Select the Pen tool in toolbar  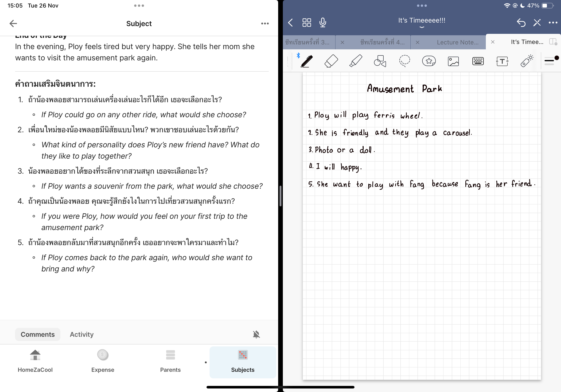(306, 61)
